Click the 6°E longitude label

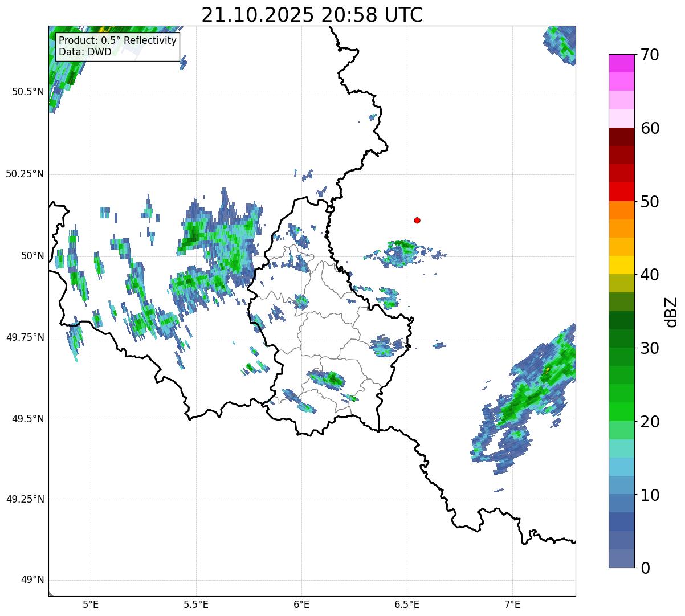301,604
